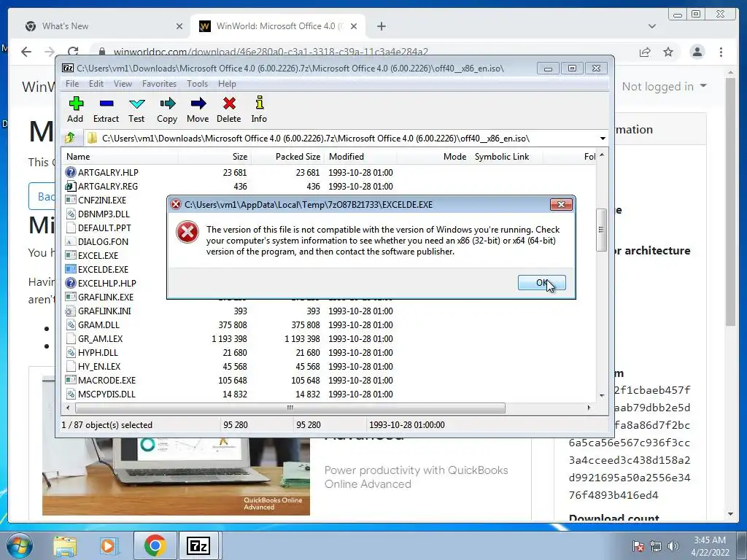
Task: Sort file list by Name column
Action: coord(120,157)
